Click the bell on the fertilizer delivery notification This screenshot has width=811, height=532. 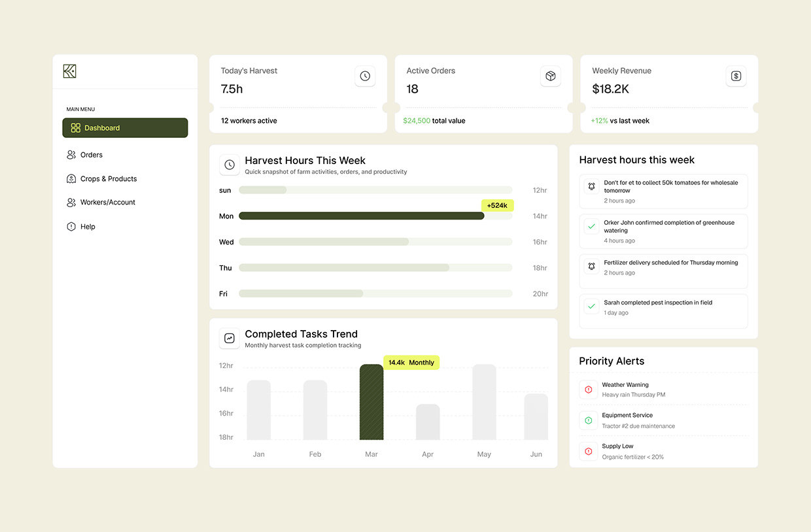pos(591,267)
